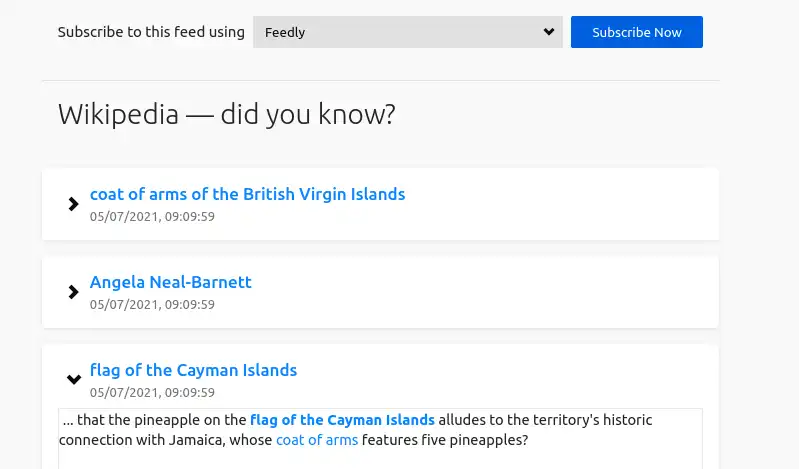Click the timestamp under Angela Neal-Barnett
The image size is (799, 469).
pyautogui.click(x=152, y=304)
